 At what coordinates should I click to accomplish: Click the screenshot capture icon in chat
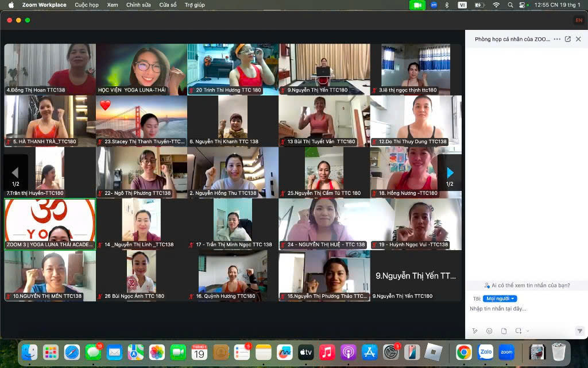click(518, 331)
